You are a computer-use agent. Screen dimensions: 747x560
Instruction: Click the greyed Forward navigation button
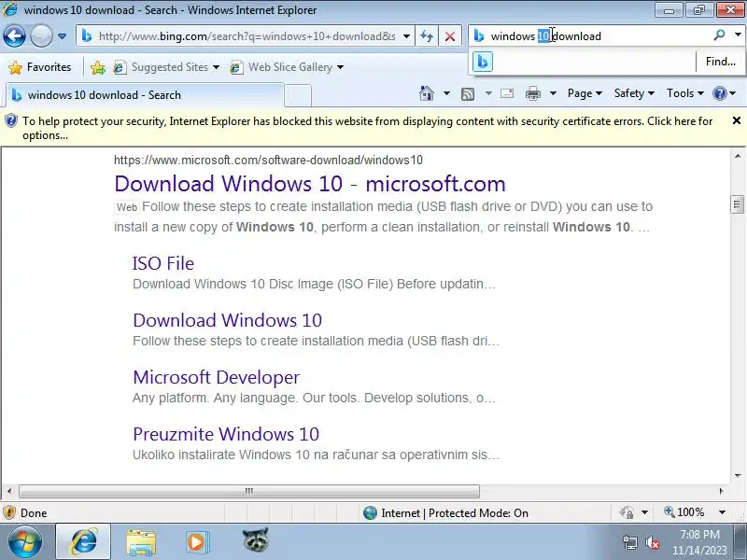tap(41, 35)
